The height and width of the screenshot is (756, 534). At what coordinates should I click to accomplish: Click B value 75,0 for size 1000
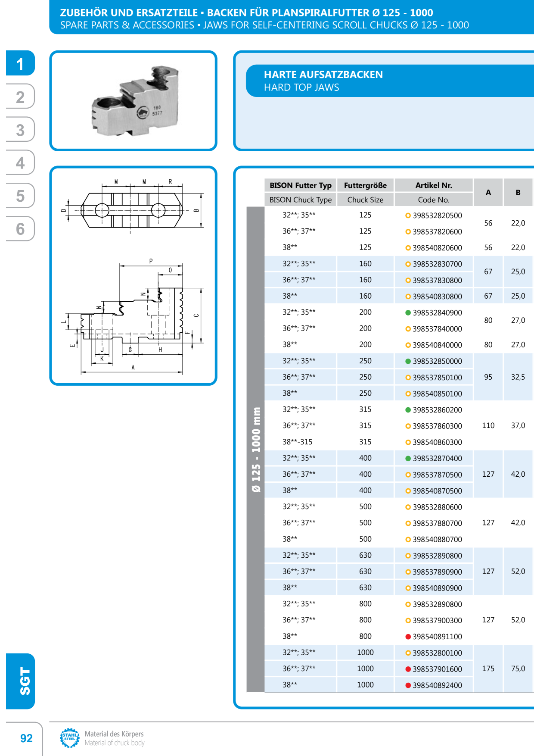pyautogui.click(x=518, y=669)
